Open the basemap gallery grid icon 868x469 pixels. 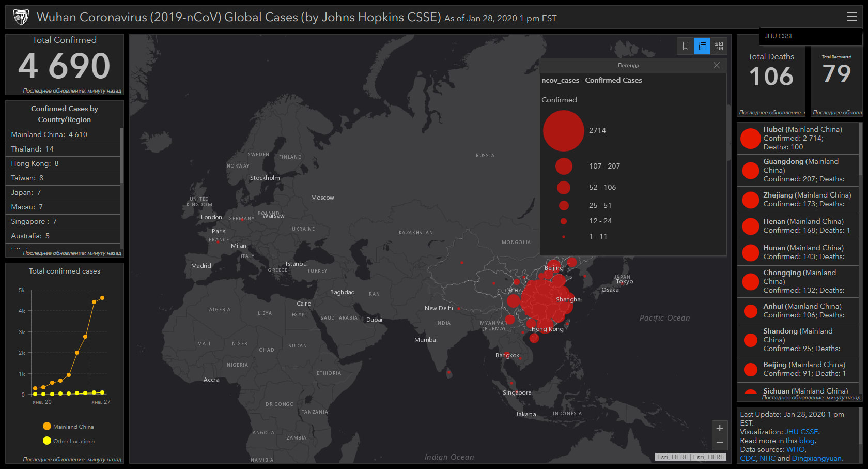coord(719,46)
